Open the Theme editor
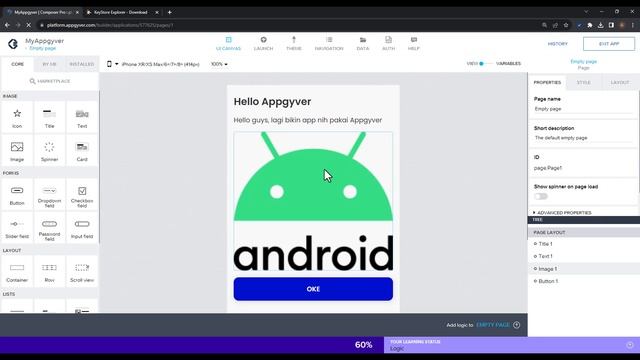This screenshot has width=640, height=360. coord(293,44)
